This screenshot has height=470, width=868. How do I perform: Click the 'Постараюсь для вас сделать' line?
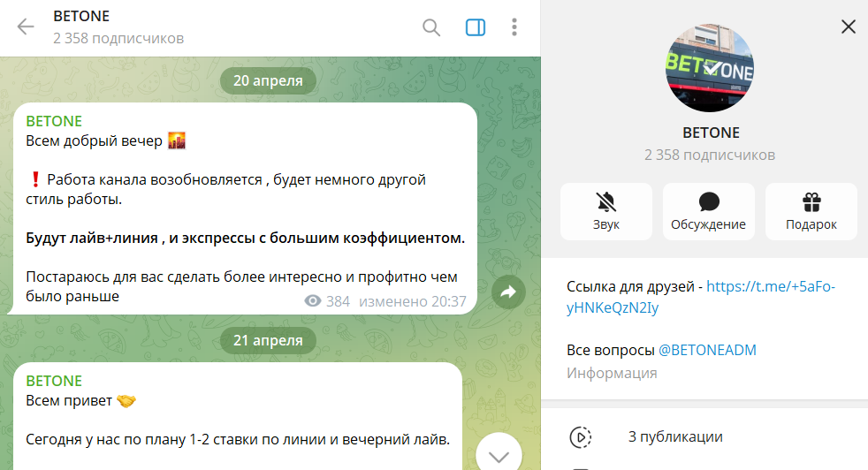242,286
